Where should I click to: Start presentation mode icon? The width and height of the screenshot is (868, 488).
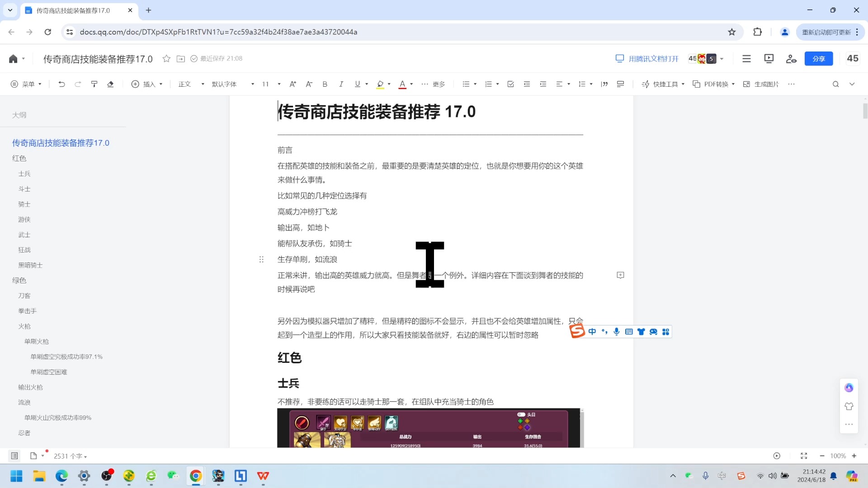tap(769, 58)
